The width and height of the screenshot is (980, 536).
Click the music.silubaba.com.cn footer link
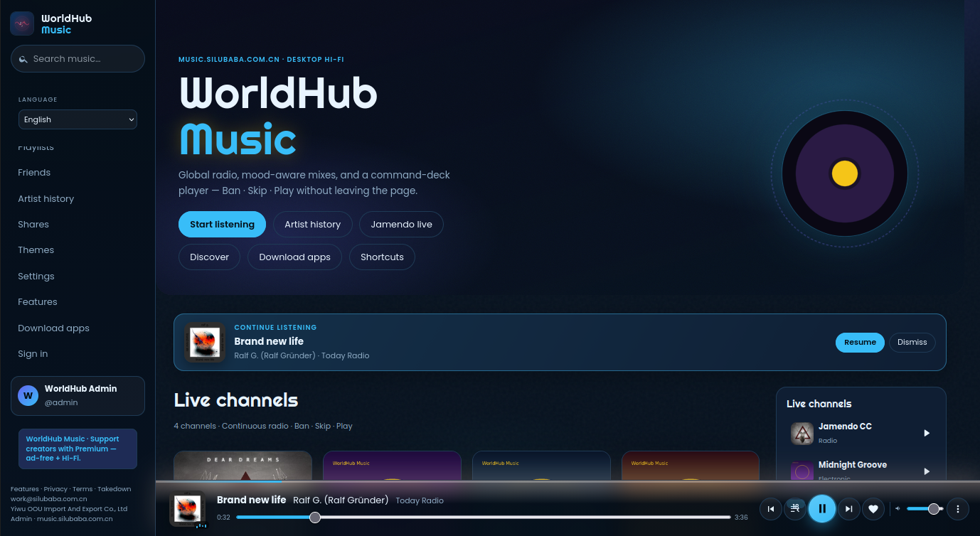tap(75, 519)
